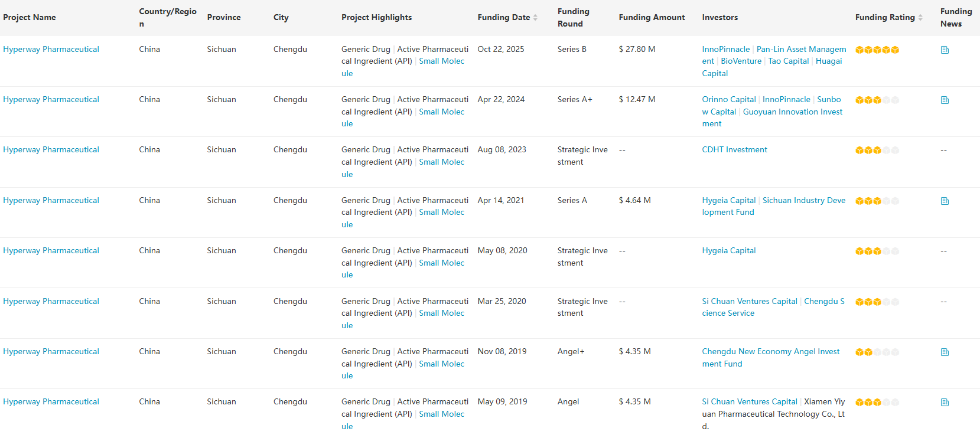Open Chengdu New Economy Angel Investment Fund

(770, 352)
